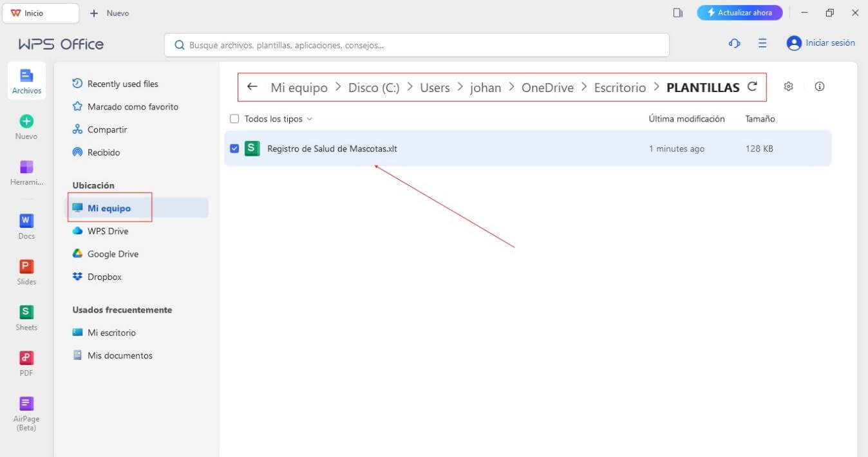Uncheck Registro de Salud de Mascotas.xlt checkbox

click(234, 149)
